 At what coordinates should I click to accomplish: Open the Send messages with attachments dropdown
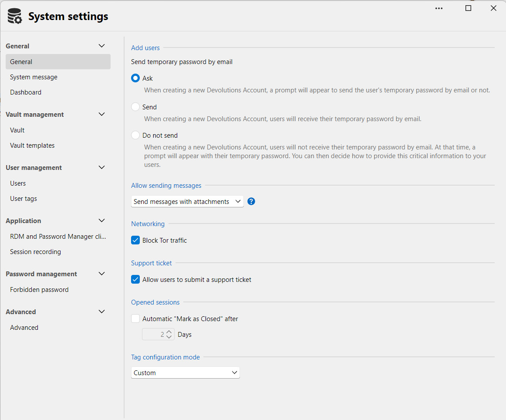tap(187, 201)
